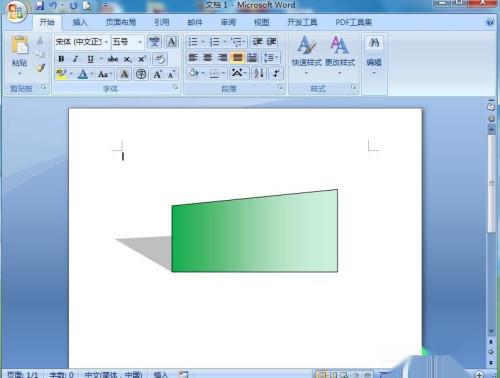Viewport: 500px width, 378px height.
Task: Open the font name dropdown
Action: tap(82, 42)
